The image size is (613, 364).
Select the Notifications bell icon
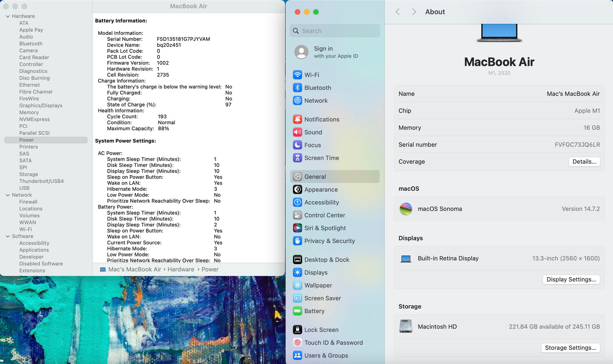[x=297, y=119]
